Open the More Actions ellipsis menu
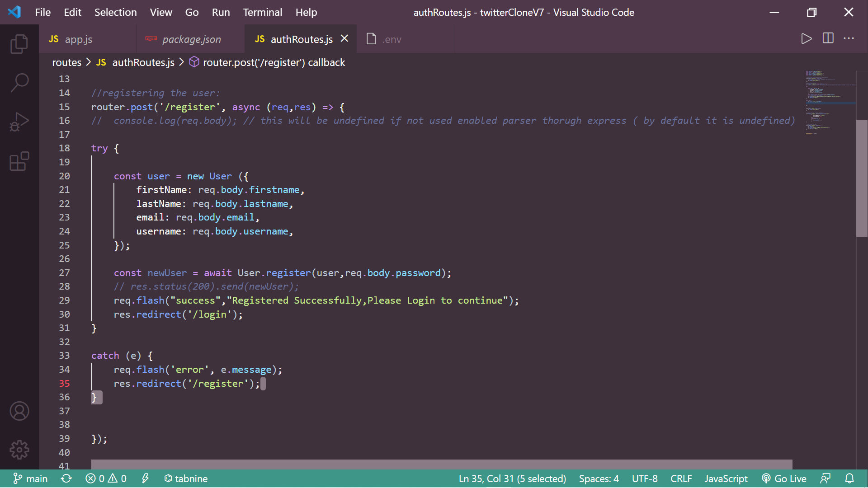868x488 pixels. (849, 39)
